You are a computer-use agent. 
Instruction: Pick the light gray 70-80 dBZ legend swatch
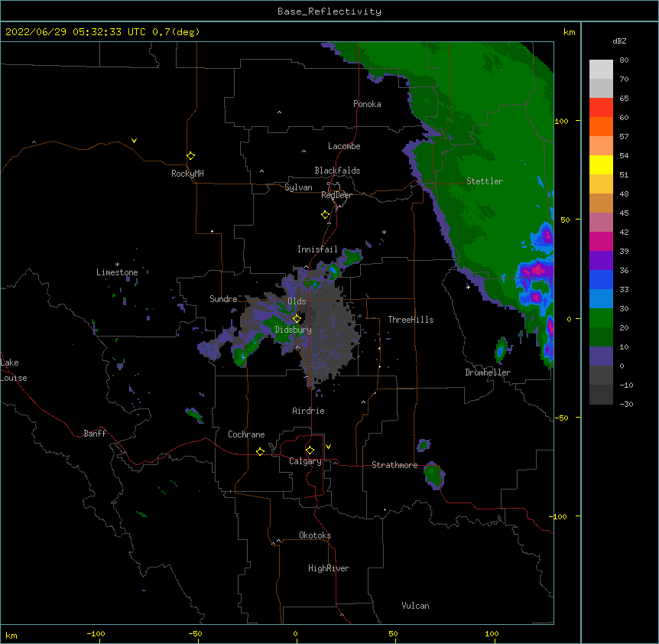coord(601,69)
